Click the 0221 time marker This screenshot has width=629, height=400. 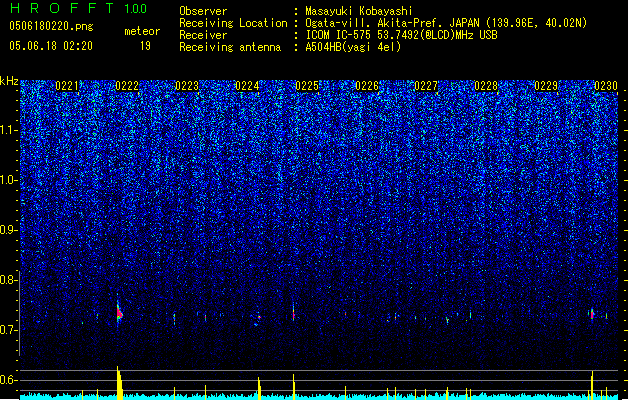coord(67,86)
